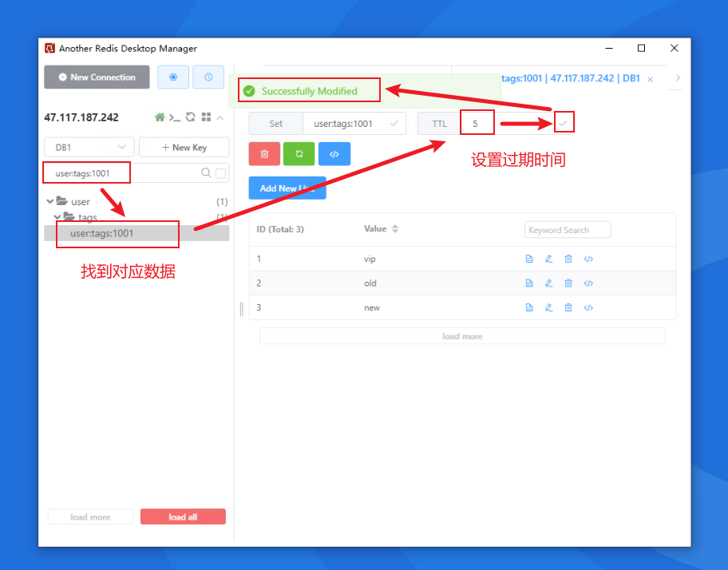Toggle exact search checkbox
The image size is (728, 570).
pos(221,173)
